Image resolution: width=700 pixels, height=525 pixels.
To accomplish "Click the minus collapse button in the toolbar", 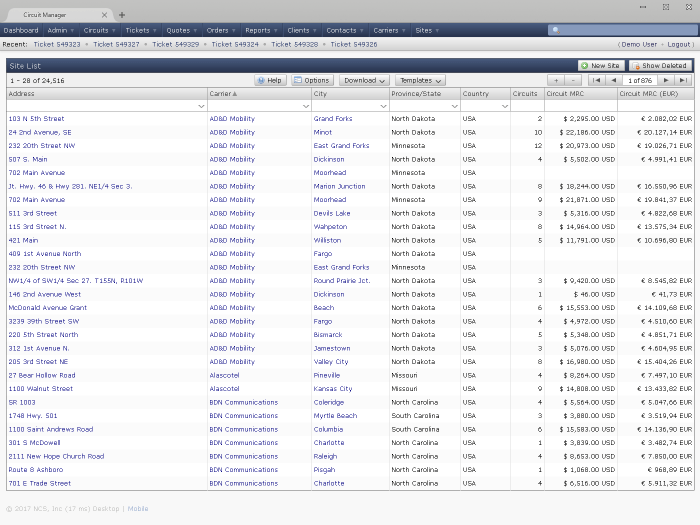I will (x=571, y=80).
